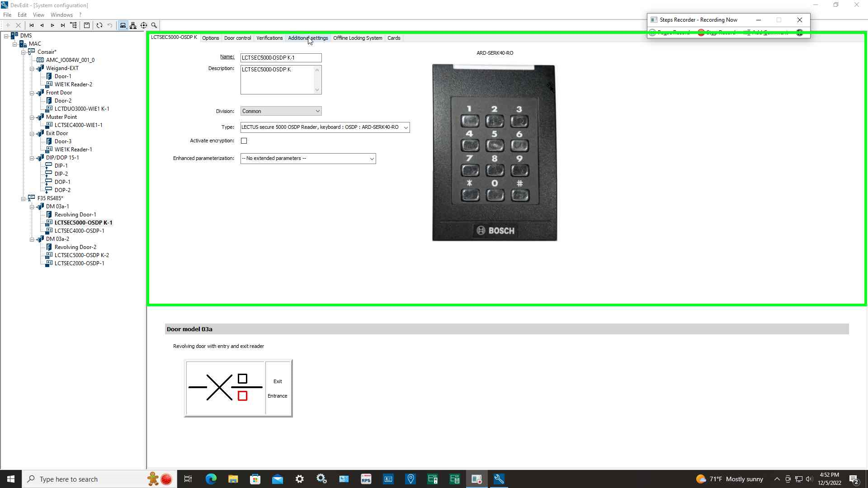Click the crosshair target toolbar icon

click(144, 25)
